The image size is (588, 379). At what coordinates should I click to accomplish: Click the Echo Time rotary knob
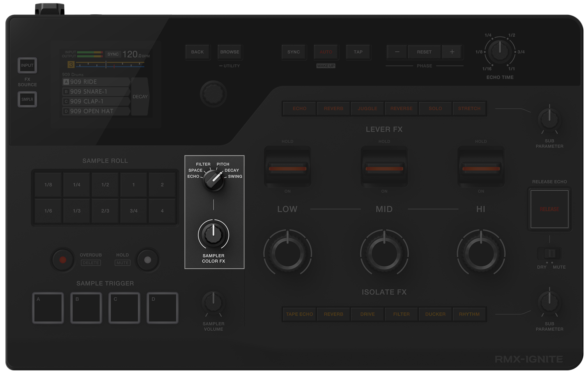click(499, 52)
